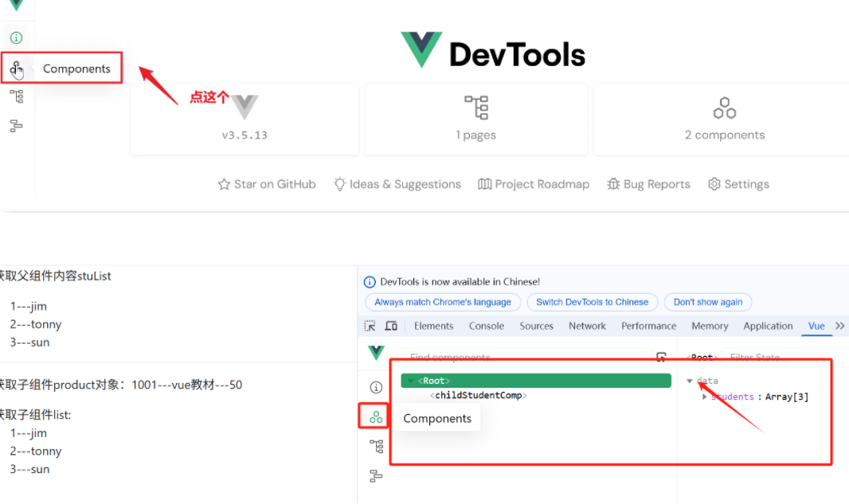Click info icon in the language banner
Viewport: 849px width, 504px height.
point(370,282)
